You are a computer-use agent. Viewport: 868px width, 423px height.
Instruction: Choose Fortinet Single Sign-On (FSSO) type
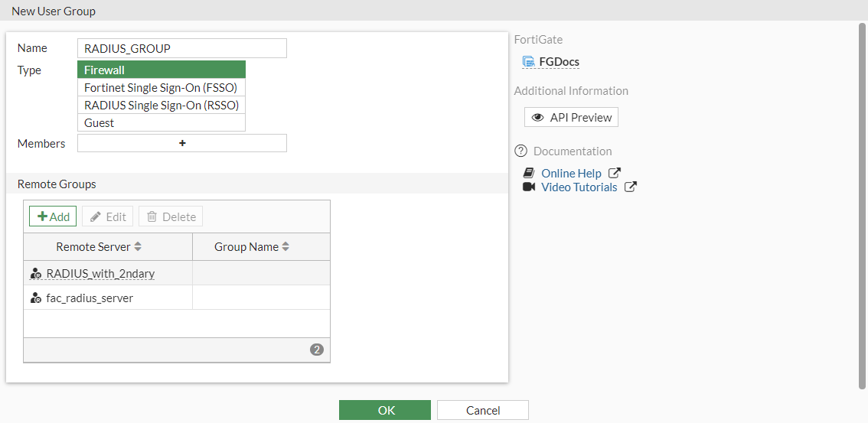(x=162, y=88)
